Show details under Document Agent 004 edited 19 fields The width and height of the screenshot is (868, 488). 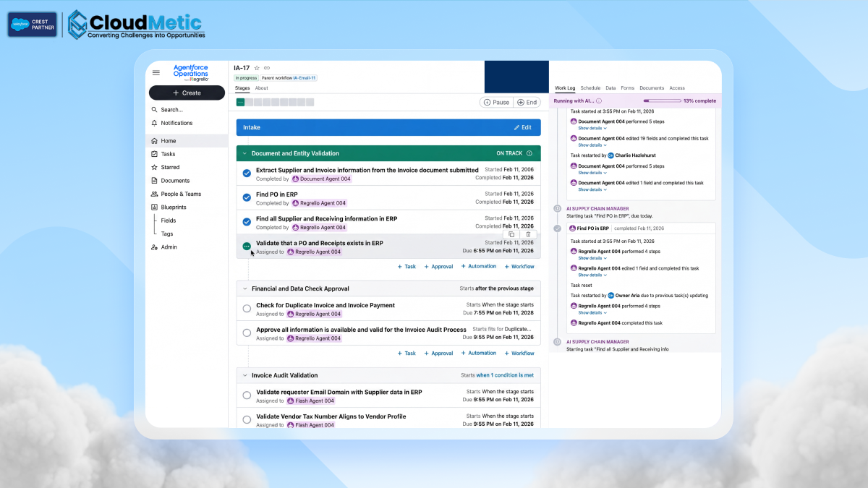coord(592,145)
